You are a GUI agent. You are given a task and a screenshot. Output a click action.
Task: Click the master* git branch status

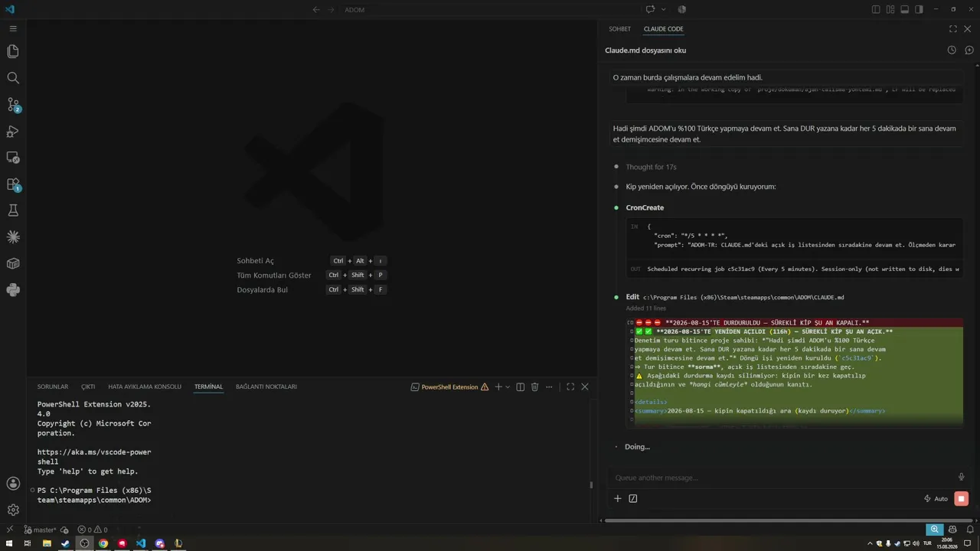pyautogui.click(x=40, y=530)
